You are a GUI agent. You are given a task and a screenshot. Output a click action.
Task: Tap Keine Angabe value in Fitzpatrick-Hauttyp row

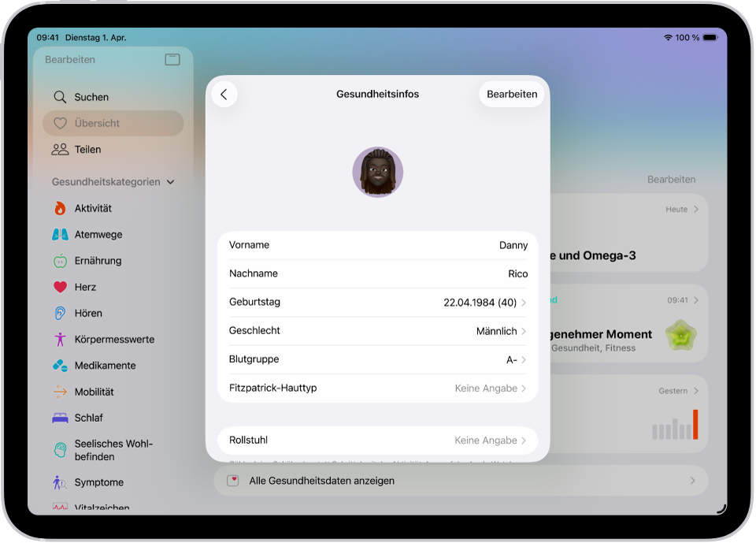coord(486,388)
